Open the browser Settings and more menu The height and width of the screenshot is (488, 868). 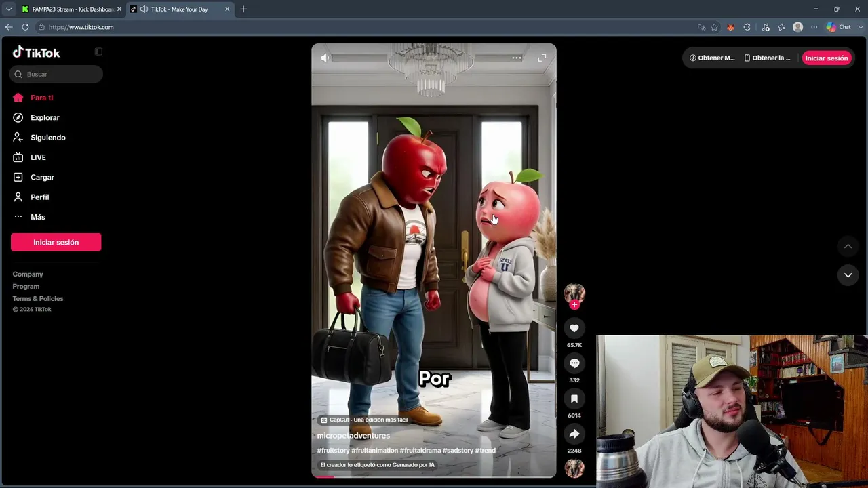point(814,27)
